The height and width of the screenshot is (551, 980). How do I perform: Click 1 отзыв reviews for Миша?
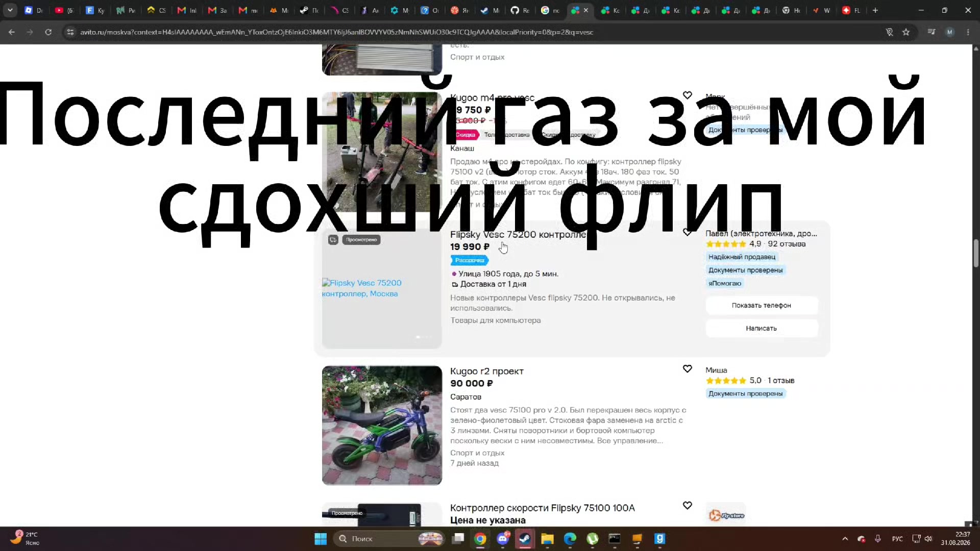[781, 381]
